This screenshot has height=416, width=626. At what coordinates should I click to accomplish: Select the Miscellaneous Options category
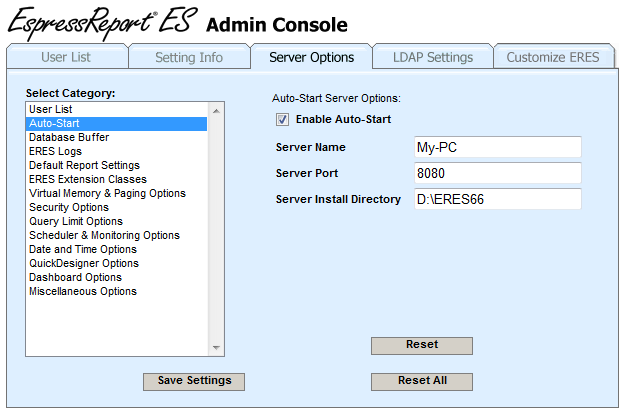pyautogui.click(x=117, y=291)
